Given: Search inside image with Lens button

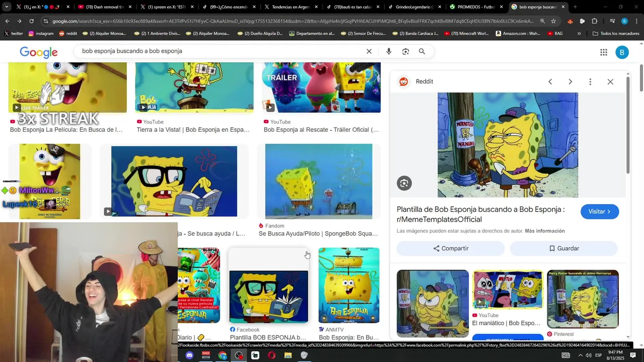Looking at the screenshot, I should click(x=404, y=183).
